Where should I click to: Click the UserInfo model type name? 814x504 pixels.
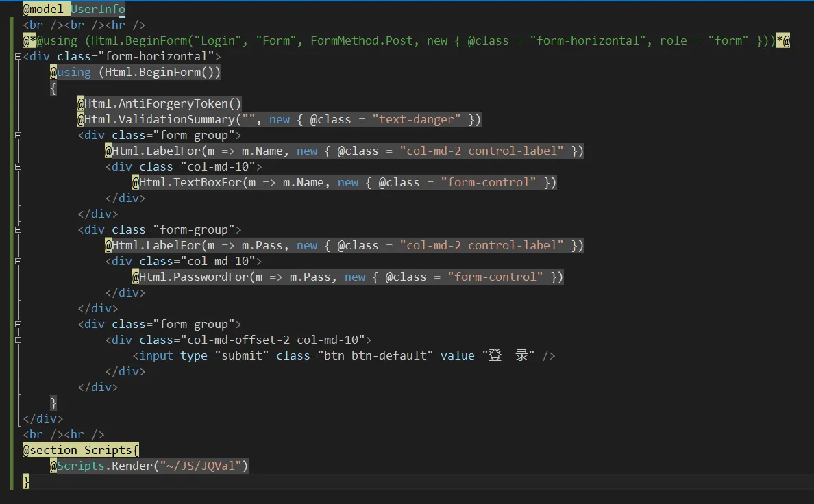[x=98, y=9]
